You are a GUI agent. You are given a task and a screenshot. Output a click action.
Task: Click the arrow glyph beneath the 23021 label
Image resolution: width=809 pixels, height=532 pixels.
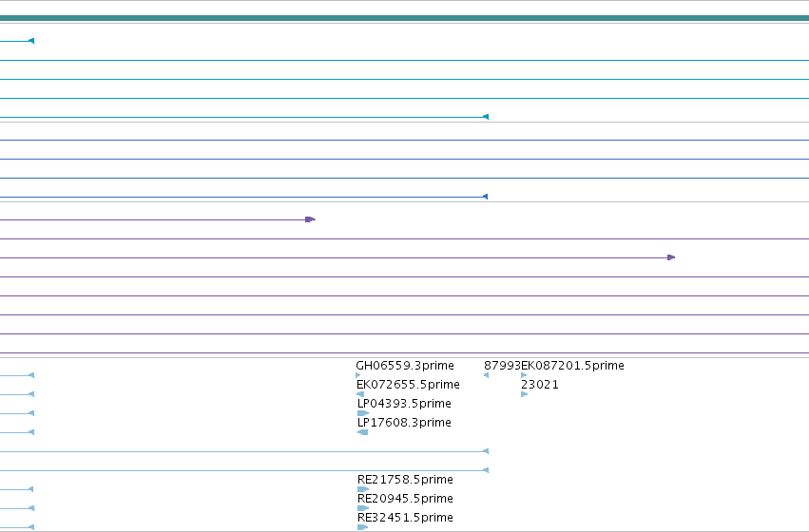tap(525, 394)
